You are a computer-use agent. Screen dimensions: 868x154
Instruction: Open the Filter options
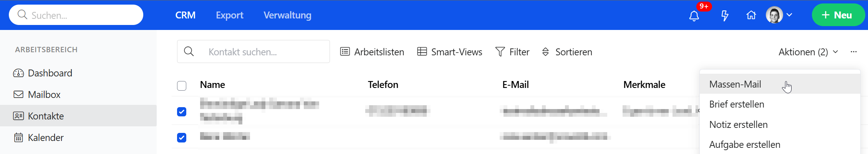pyautogui.click(x=512, y=52)
